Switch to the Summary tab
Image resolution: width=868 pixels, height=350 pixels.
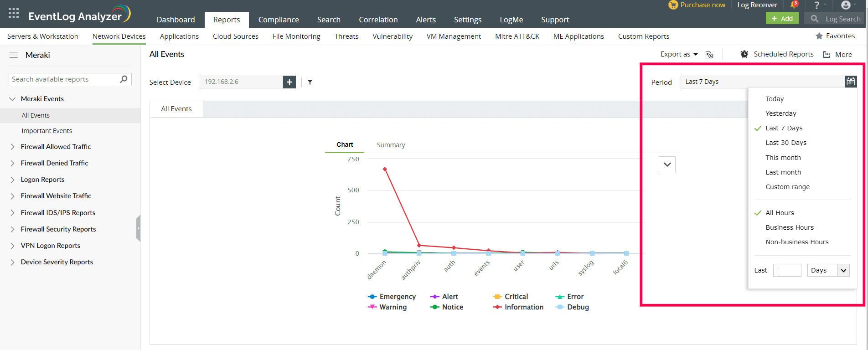point(391,145)
